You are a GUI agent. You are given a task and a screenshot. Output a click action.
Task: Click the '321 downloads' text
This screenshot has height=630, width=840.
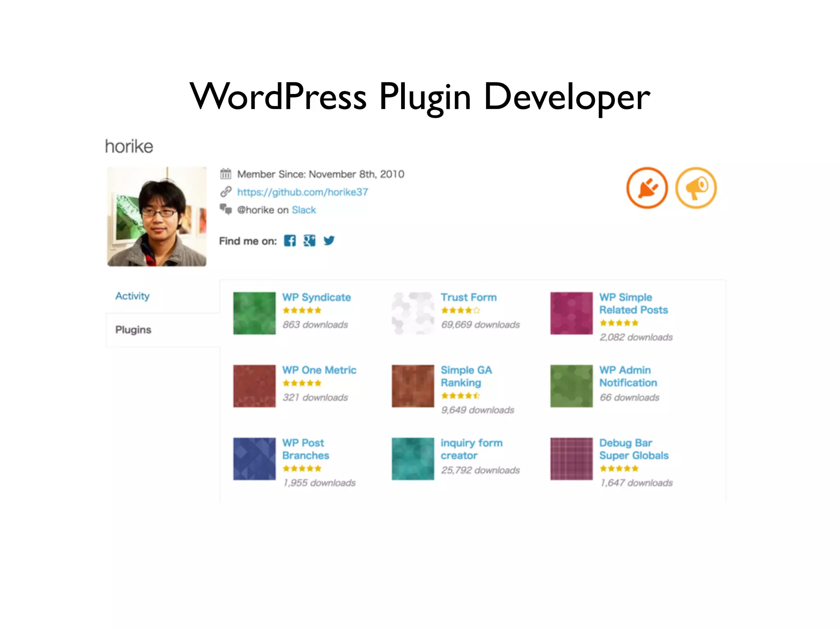point(315,397)
